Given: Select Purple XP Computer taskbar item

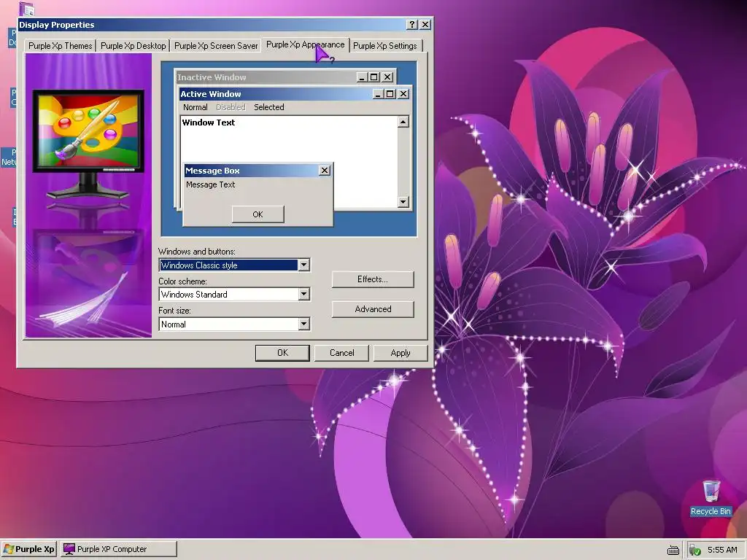Looking at the screenshot, I should point(119,549).
